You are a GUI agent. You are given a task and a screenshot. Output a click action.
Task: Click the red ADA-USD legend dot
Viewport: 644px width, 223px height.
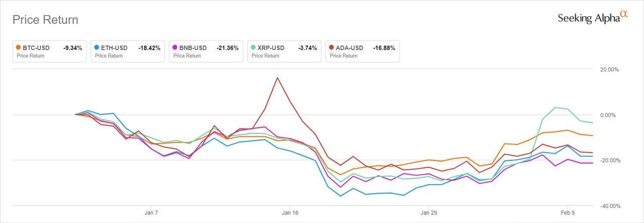pyautogui.click(x=332, y=48)
